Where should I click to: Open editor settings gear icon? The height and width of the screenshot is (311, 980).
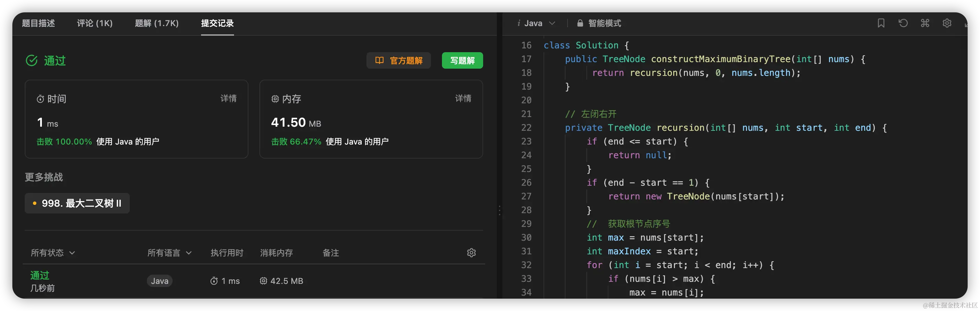click(947, 23)
